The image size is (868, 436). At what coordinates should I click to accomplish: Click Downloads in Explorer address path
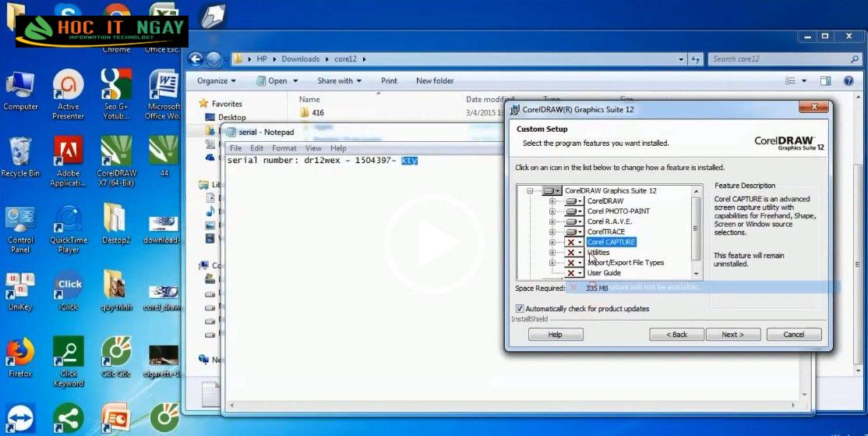[301, 58]
